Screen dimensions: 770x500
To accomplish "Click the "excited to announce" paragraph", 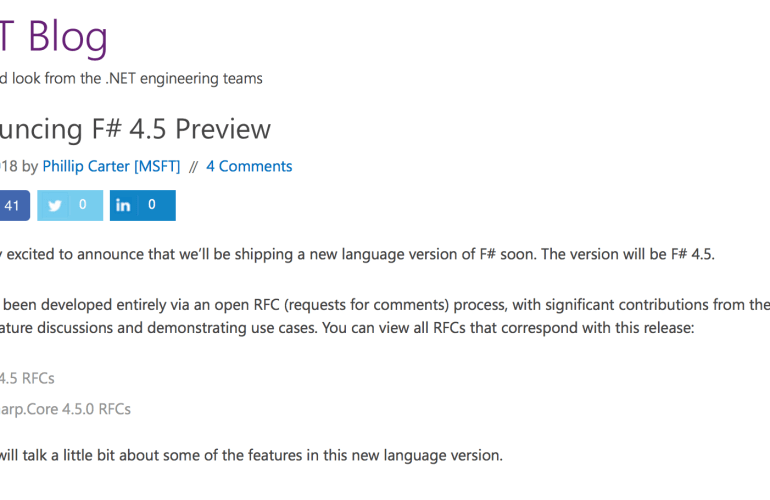I will click(200, 254).
